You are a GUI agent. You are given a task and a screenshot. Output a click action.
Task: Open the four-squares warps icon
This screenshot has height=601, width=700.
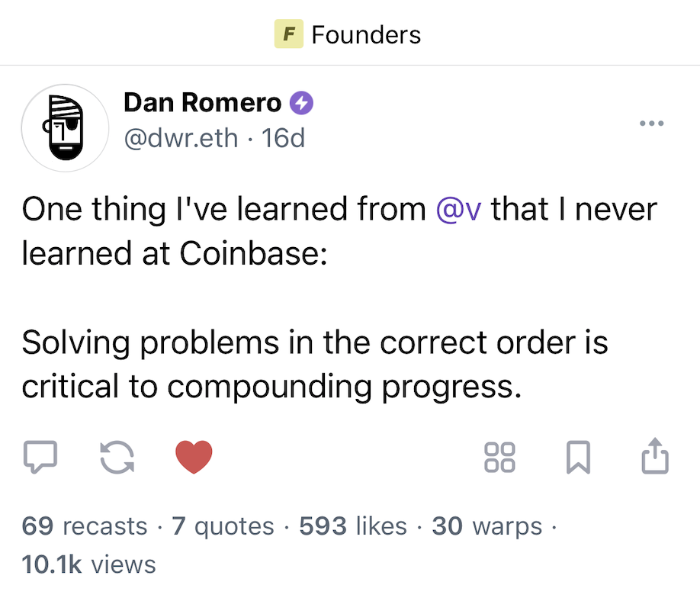pyautogui.click(x=499, y=457)
